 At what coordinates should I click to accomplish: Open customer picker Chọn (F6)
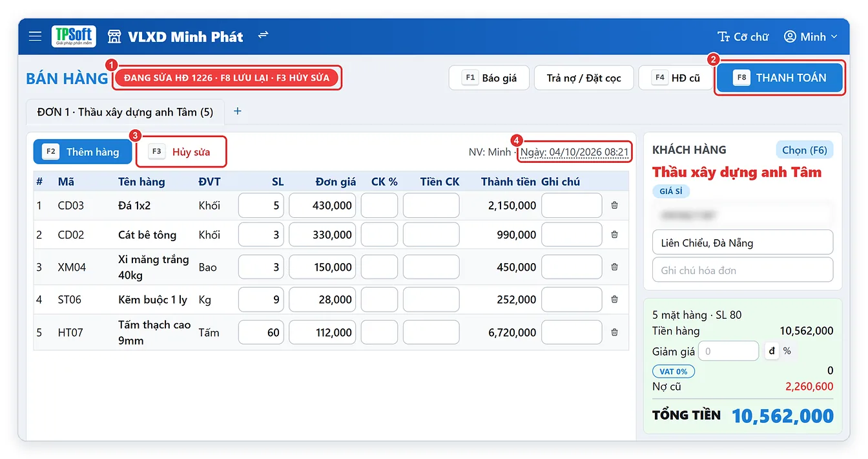tap(804, 150)
